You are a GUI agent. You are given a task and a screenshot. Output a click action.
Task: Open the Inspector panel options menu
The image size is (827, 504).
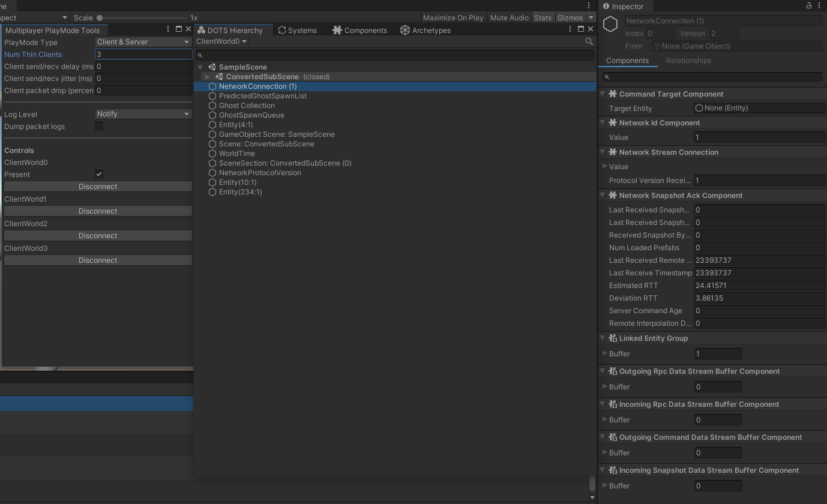click(x=819, y=6)
